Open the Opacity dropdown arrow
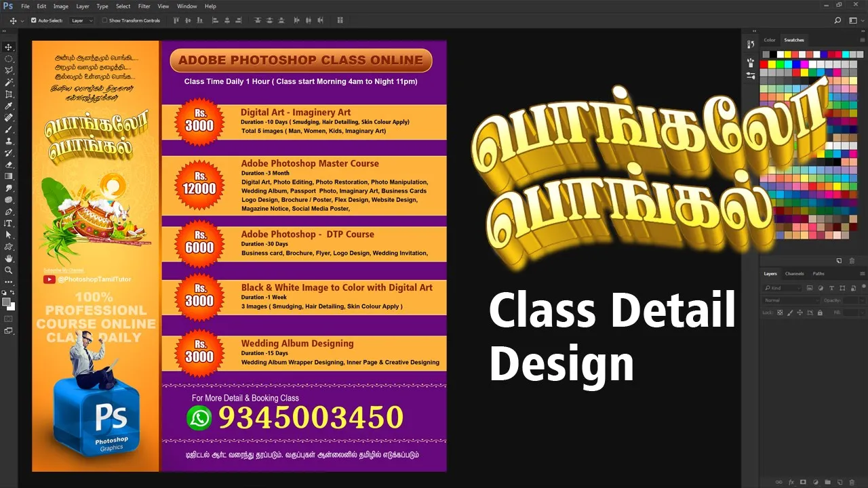The height and width of the screenshot is (488, 868). click(x=862, y=300)
